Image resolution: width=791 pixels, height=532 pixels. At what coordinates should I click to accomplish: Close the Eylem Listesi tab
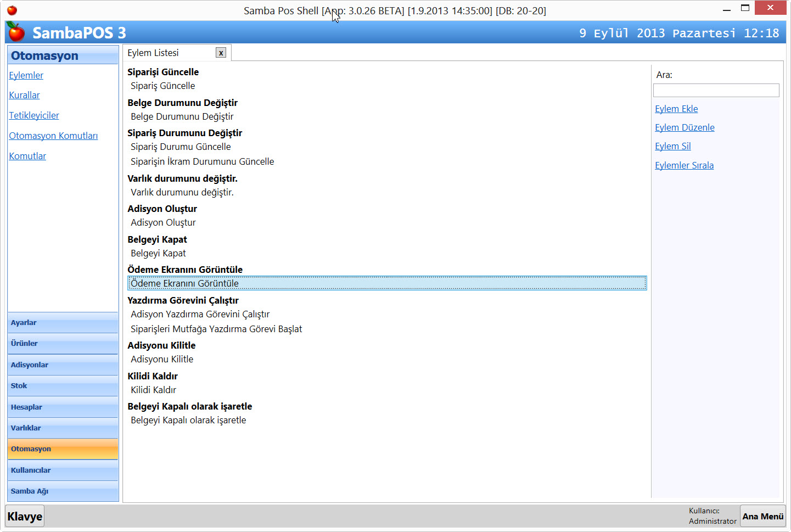[x=221, y=53]
